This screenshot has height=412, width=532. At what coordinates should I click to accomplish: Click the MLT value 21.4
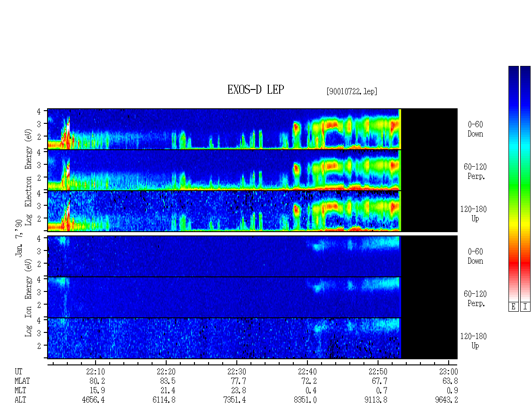168,391
